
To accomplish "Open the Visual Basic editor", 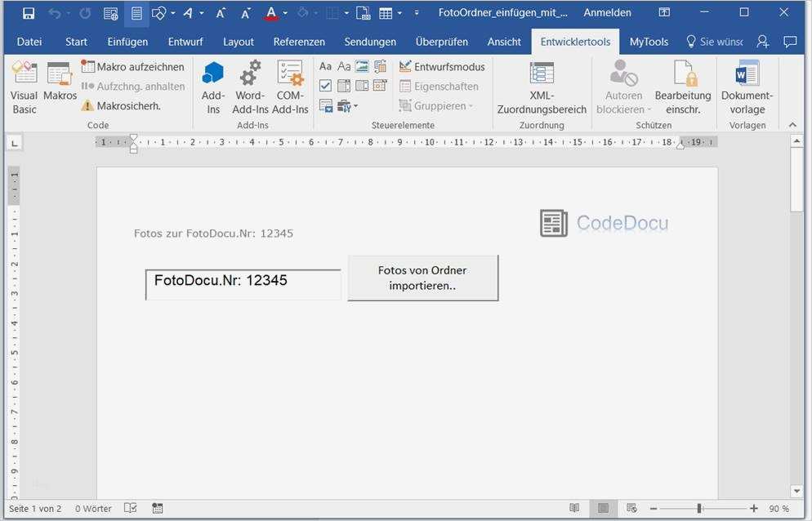I will 25,87.
